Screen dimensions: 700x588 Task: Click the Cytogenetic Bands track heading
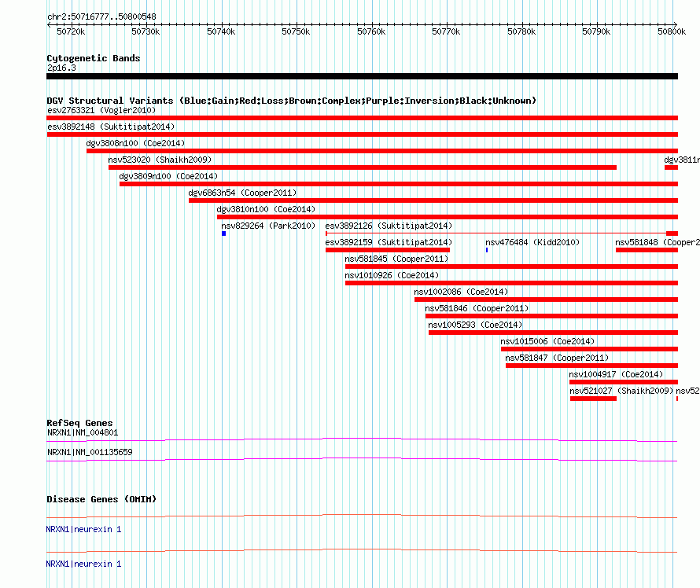pyautogui.click(x=94, y=58)
